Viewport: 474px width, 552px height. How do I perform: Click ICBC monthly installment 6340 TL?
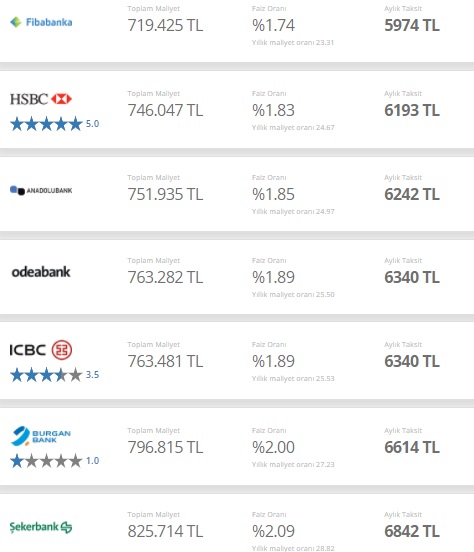412,361
